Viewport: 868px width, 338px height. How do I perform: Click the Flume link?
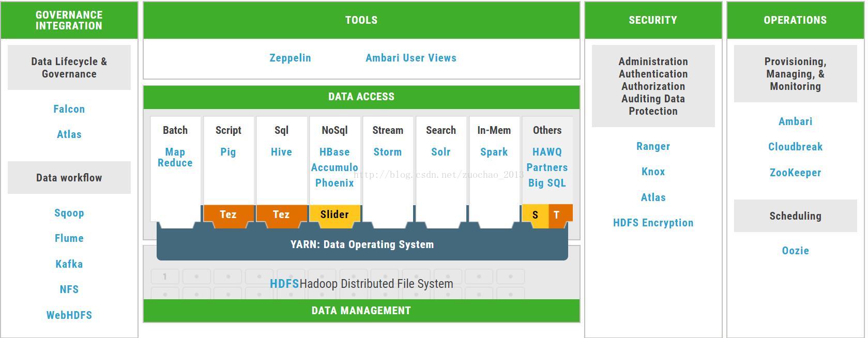click(69, 238)
